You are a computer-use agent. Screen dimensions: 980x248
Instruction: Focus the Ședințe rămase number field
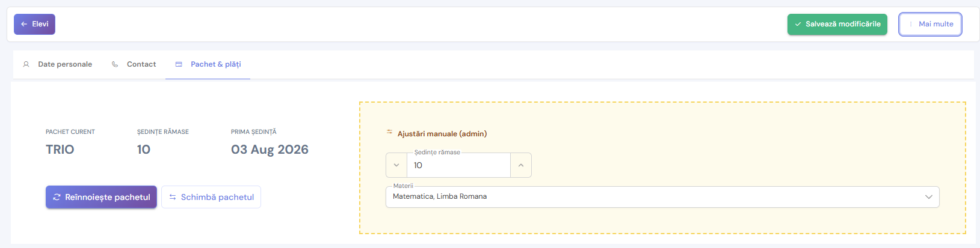458,165
